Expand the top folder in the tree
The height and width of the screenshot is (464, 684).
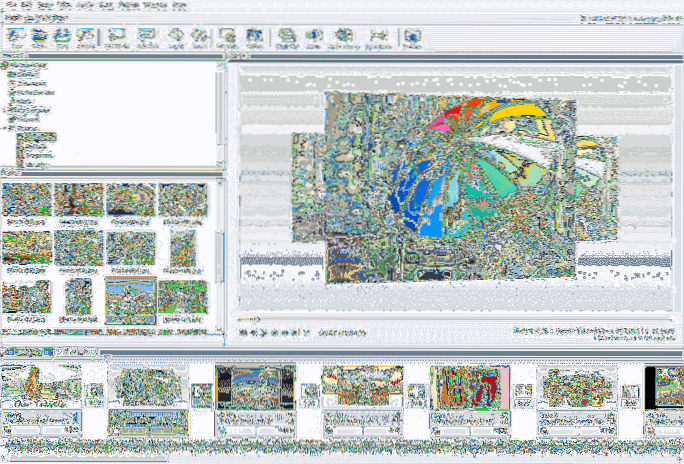click(5, 67)
